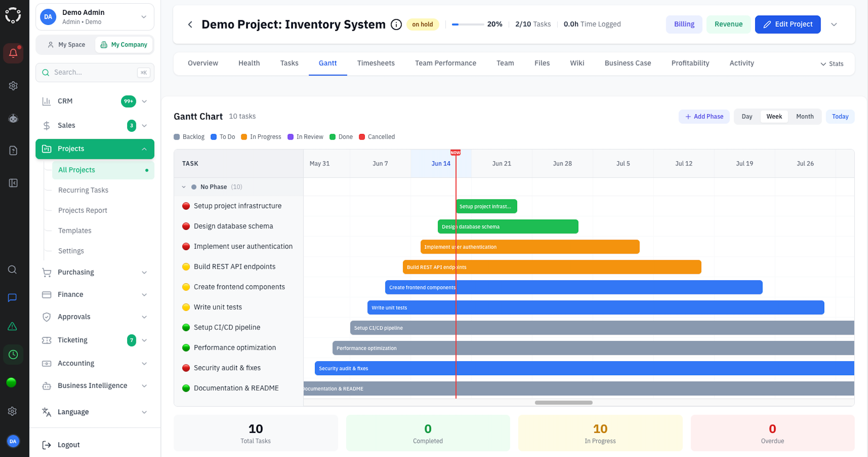The image size is (868, 457).
Task: Collapse the Projects menu section
Action: (x=144, y=149)
